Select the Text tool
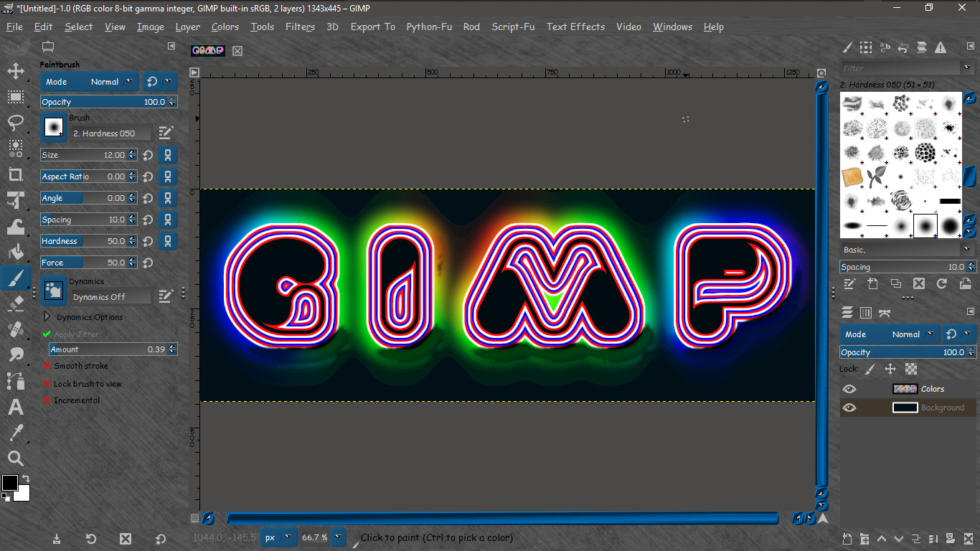This screenshot has height=551, width=980. coord(15,407)
